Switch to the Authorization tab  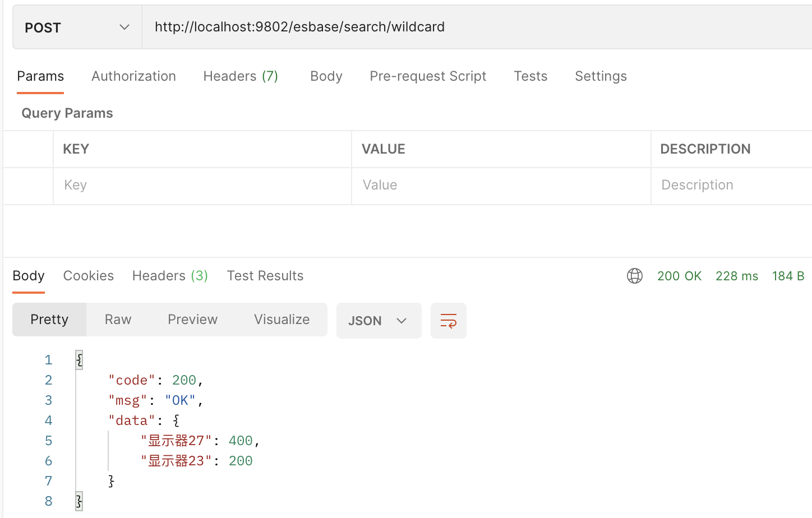click(133, 76)
